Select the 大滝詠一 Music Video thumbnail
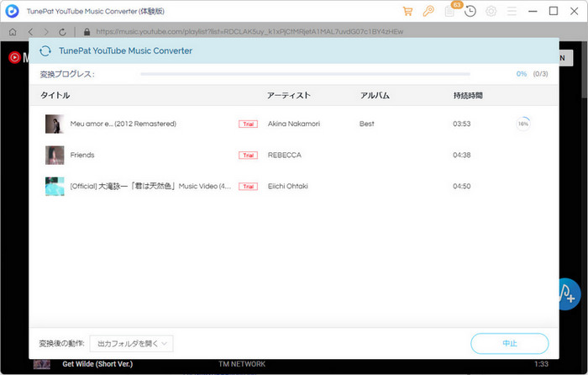Screen dimensions: 588x375 click(55, 186)
